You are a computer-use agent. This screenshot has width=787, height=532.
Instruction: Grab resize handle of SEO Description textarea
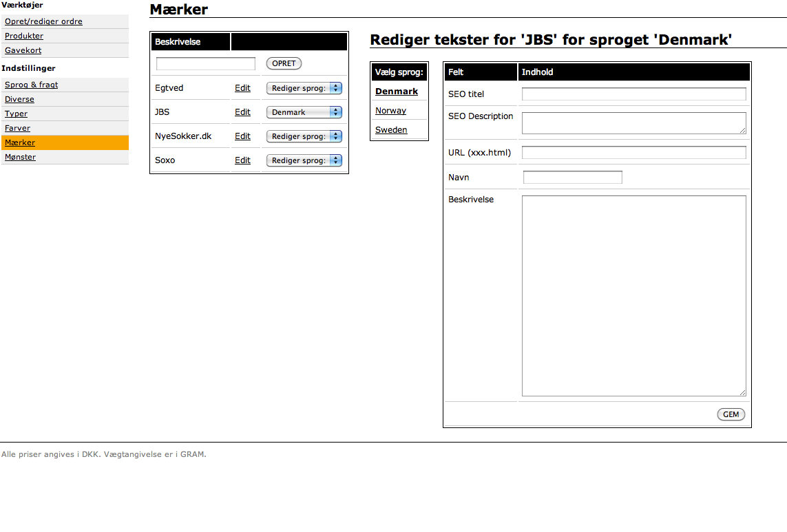tap(742, 131)
